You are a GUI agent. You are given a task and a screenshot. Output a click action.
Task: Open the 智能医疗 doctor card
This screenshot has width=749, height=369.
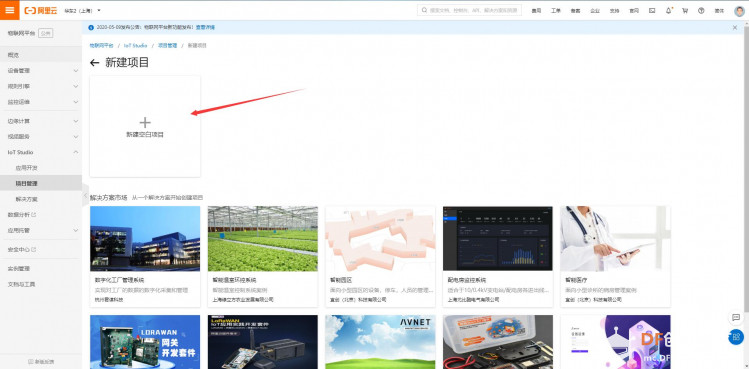point(615,257)
